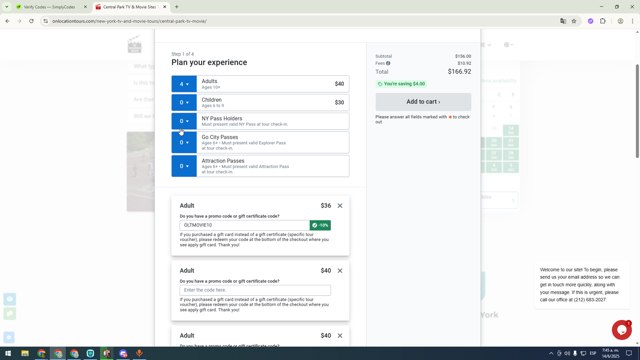Close the Verify Codes SimplyCodes tab
640x360 pixels.
click(85, 7)
